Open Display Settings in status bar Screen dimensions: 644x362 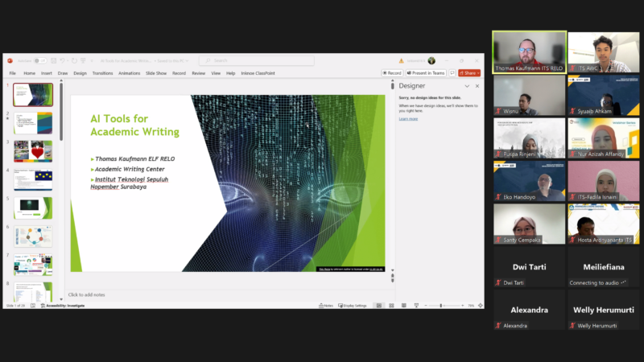353,306
